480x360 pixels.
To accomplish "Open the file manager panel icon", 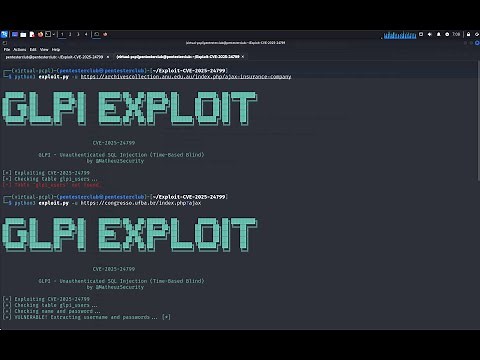I will coord(23,34).
